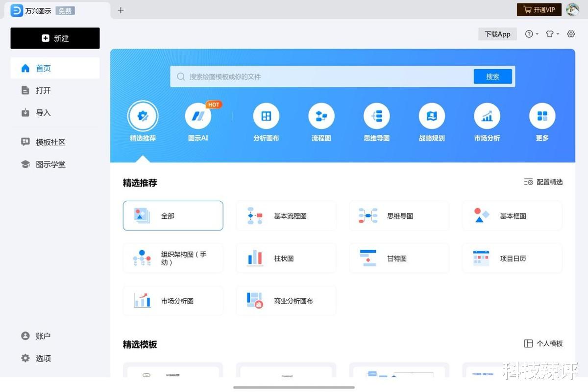Select the 市场分析 category icon
This screenshot has height=392, width=588.
point(487,116)
